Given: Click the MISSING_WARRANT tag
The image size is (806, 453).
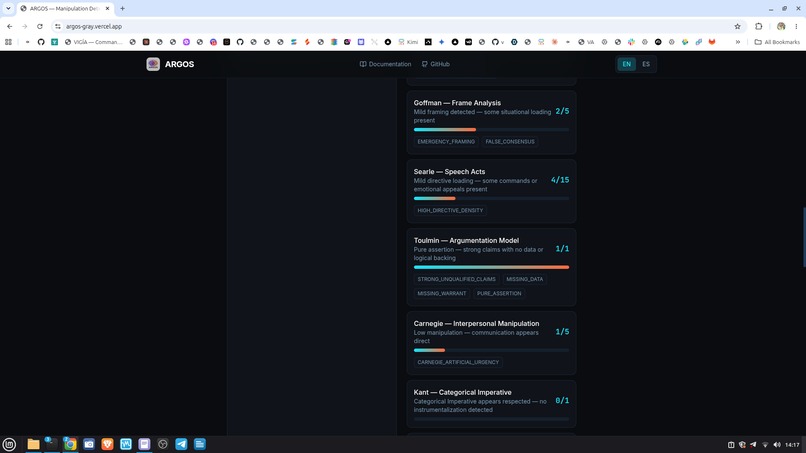Looking at the screenshot, I should (442, 294).
